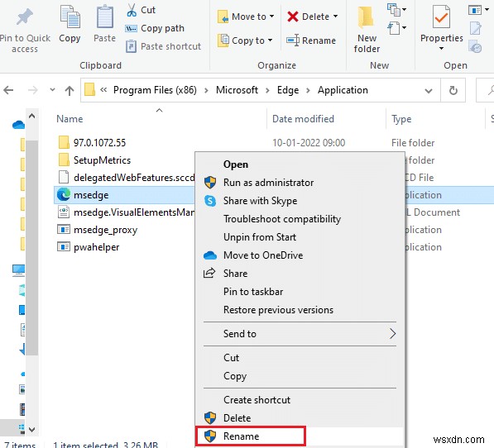Click Program Files (x86) in address bar

point(155,90)
